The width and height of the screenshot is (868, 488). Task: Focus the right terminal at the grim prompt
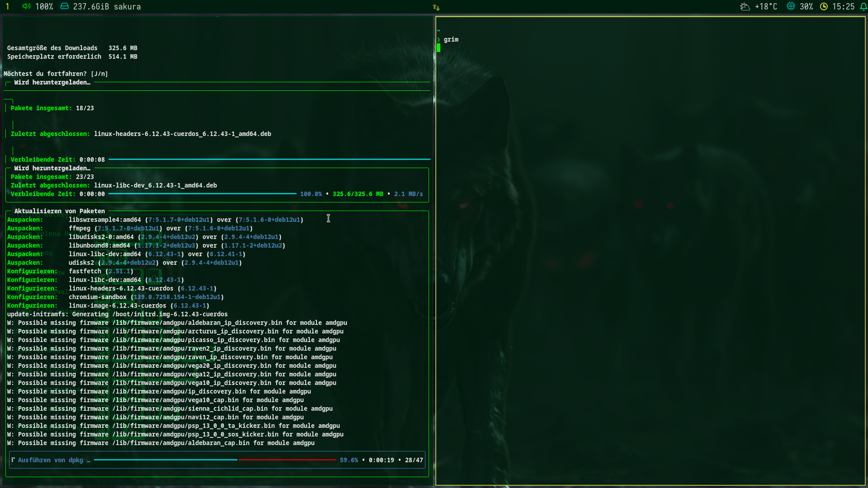(x=451, y=39)
